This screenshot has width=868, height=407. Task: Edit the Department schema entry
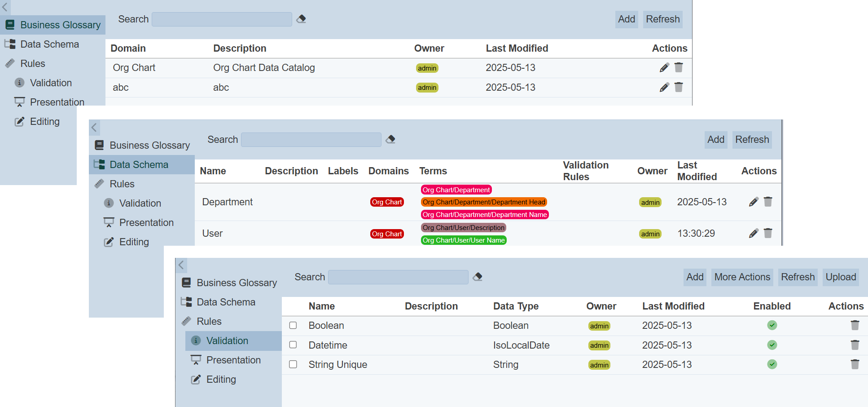point(754,202)
